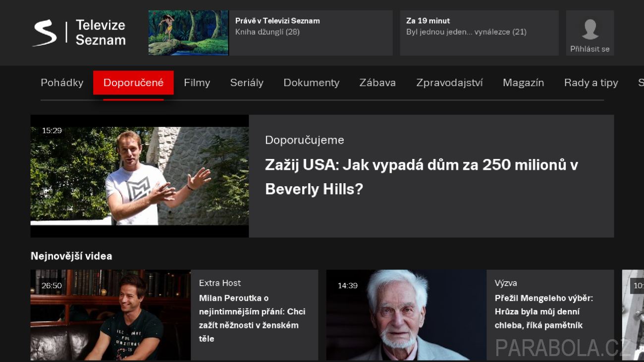Open the Za 19 minut upcoming card

[479, 33]
